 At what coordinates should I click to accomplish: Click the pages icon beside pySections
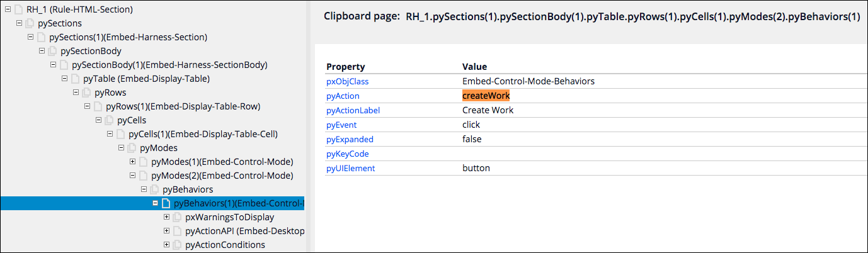(29, 24)
